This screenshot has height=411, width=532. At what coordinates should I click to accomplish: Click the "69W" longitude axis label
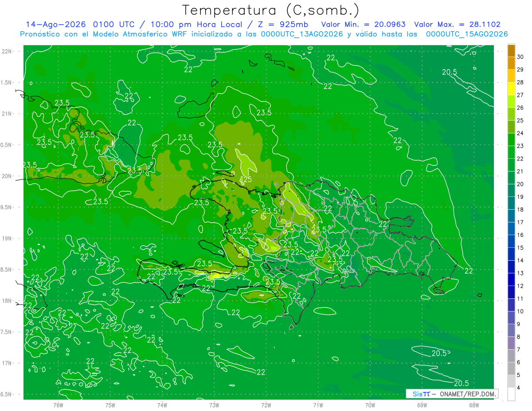[422, 405]
